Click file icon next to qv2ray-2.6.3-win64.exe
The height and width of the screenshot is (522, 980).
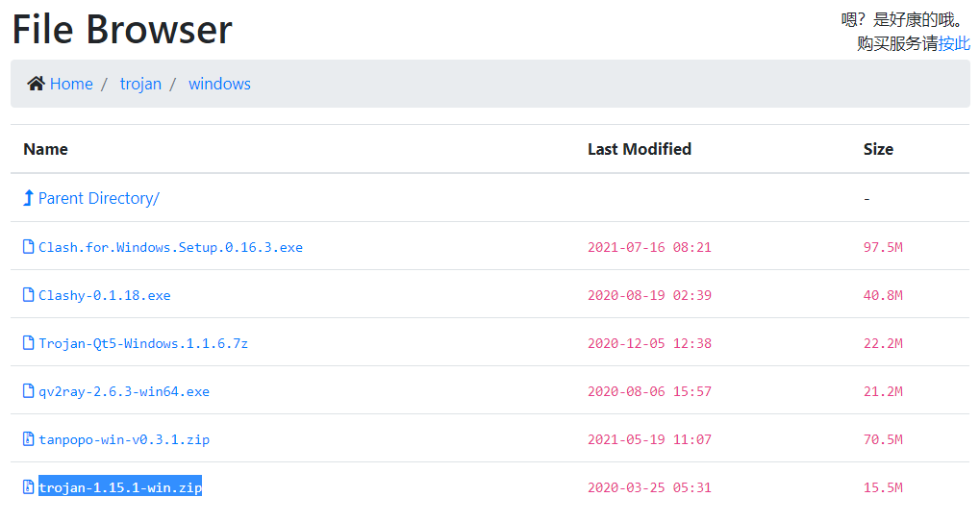tap(28, 391)
